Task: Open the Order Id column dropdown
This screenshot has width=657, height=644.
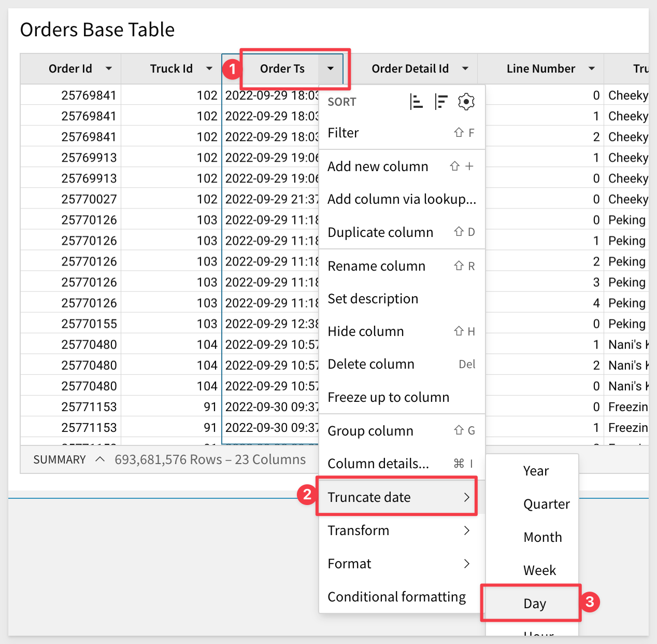Action: coord(109,69)
